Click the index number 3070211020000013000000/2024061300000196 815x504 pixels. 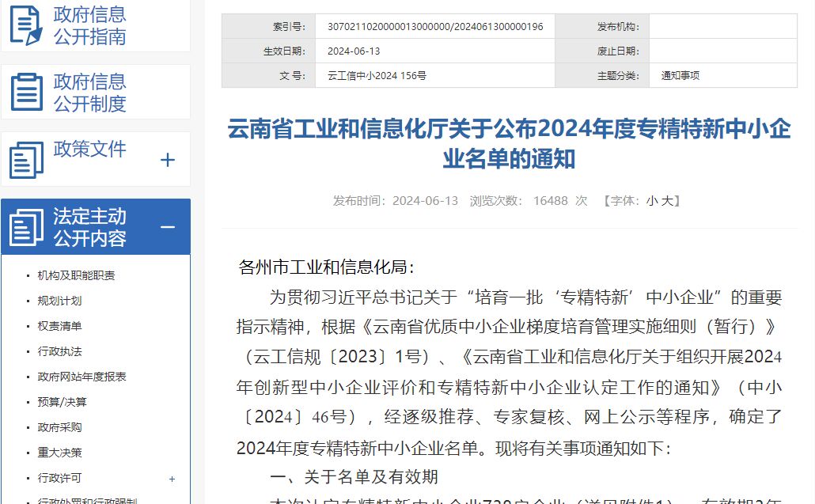click(x=435, y=26)
